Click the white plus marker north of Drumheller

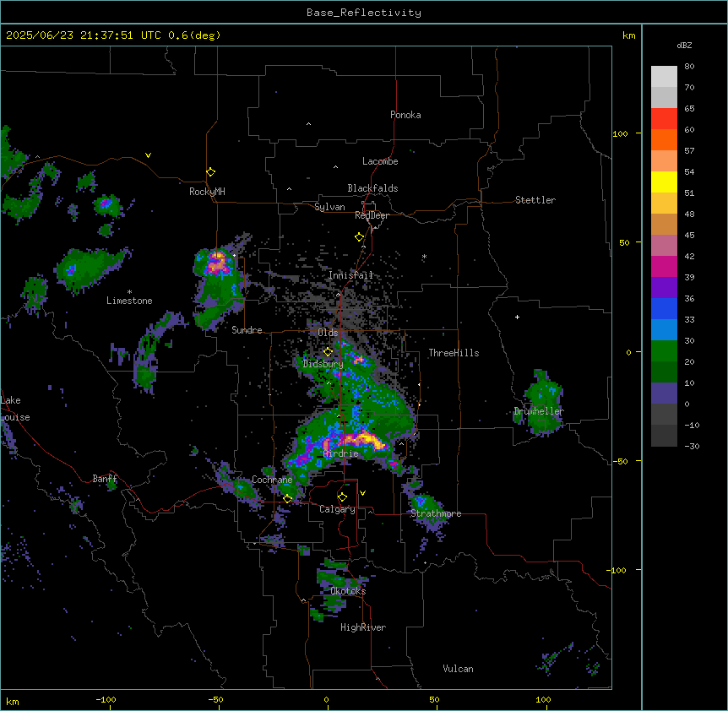517,317
